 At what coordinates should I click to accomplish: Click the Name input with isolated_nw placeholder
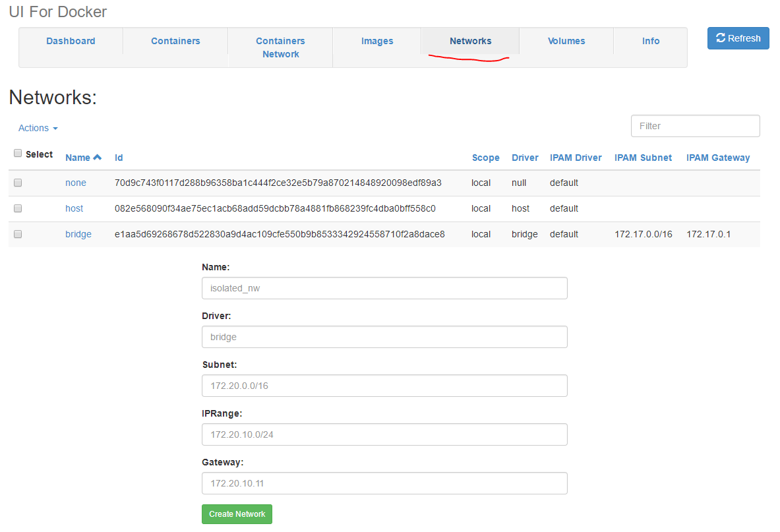pyautogui.click(x=384, y=288)
